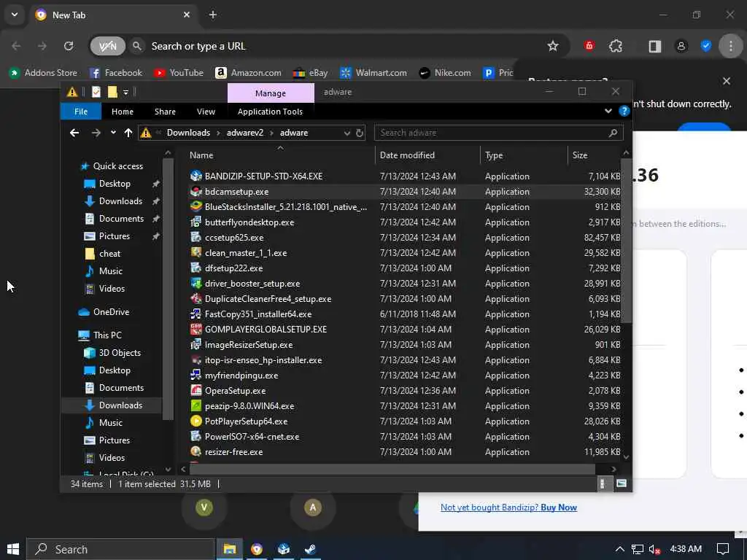Click the BANDIZIP-SETUP-STD-X64.EXE file icon
This screenshot has width=747, height=560.
click(x=196, y=176)
